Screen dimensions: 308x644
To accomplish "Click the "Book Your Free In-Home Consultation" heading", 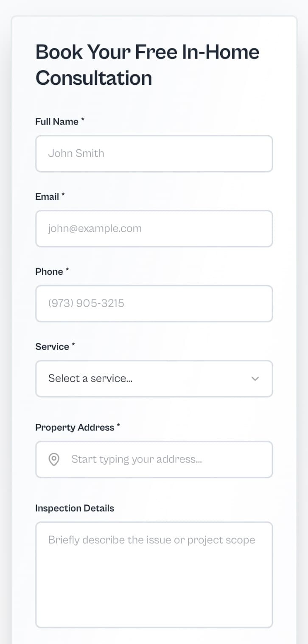I will tap(147, 65).
